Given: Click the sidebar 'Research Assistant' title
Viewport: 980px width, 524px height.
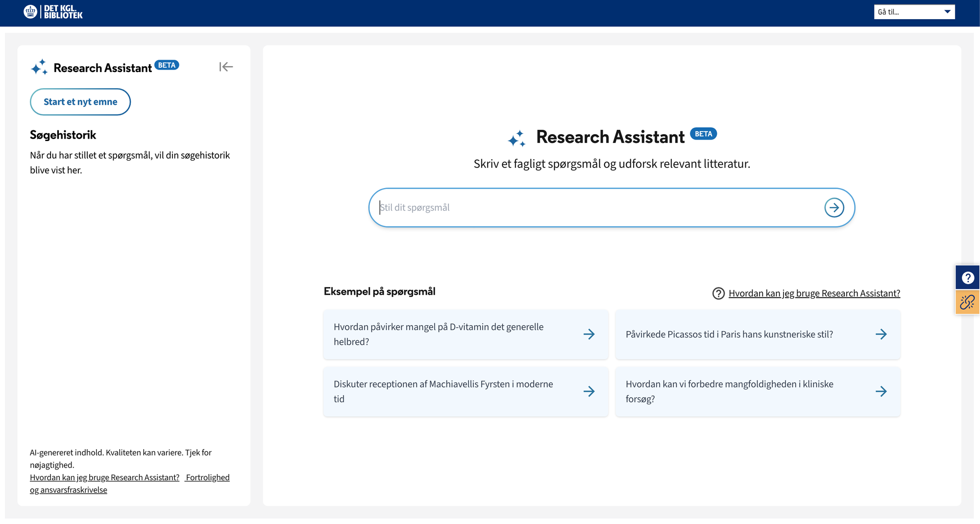Looking at the screenshot, I should pyautogui.click(x=102, y=68).
